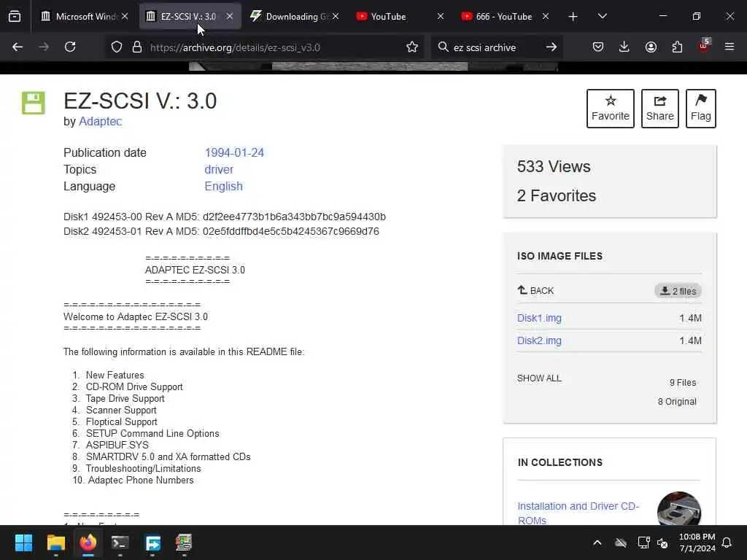This screenshot has height=560, width=747.
Task: Share this archive item
Action: (x=659, y=109)
